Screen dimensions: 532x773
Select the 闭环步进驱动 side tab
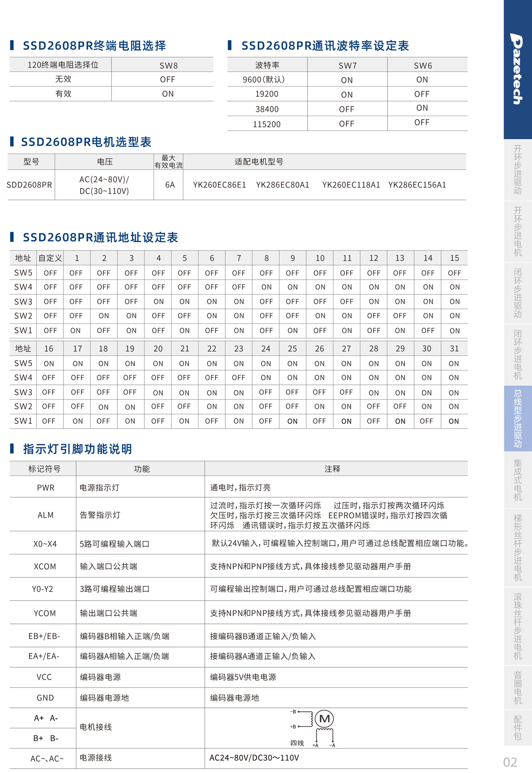pos(517,293)
